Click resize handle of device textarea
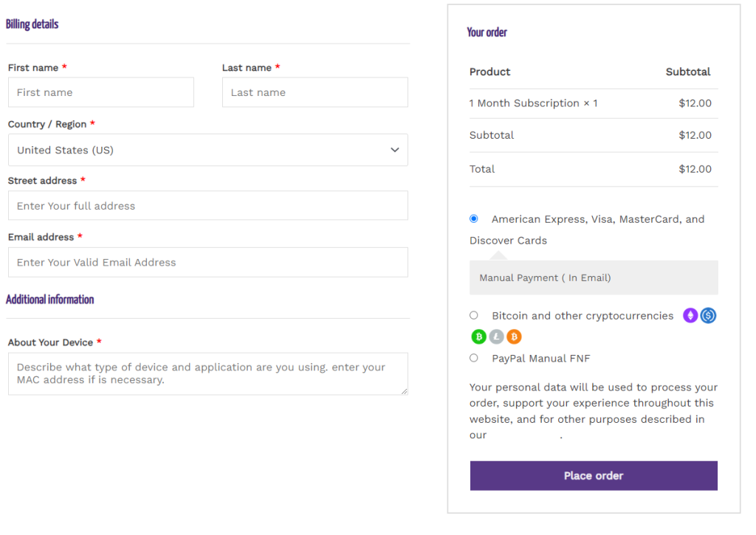Screen dimensions: 756x535 pyautogui.click(x=404, y=391)
